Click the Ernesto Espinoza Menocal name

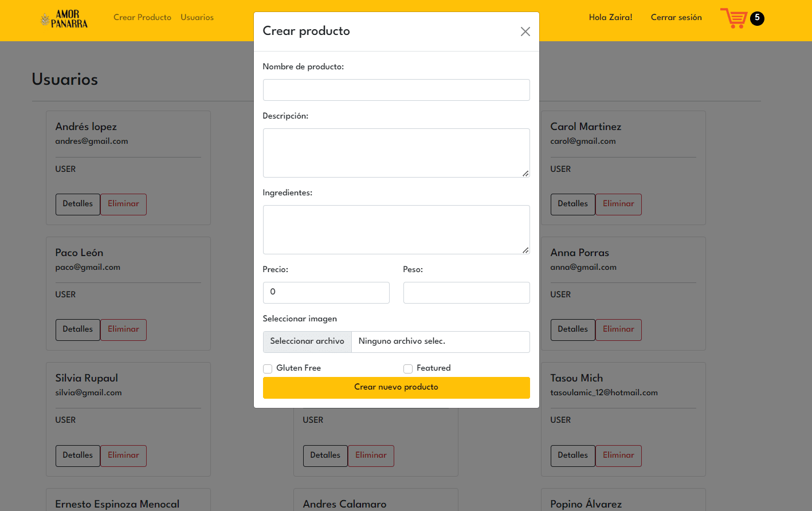point(117,504)
